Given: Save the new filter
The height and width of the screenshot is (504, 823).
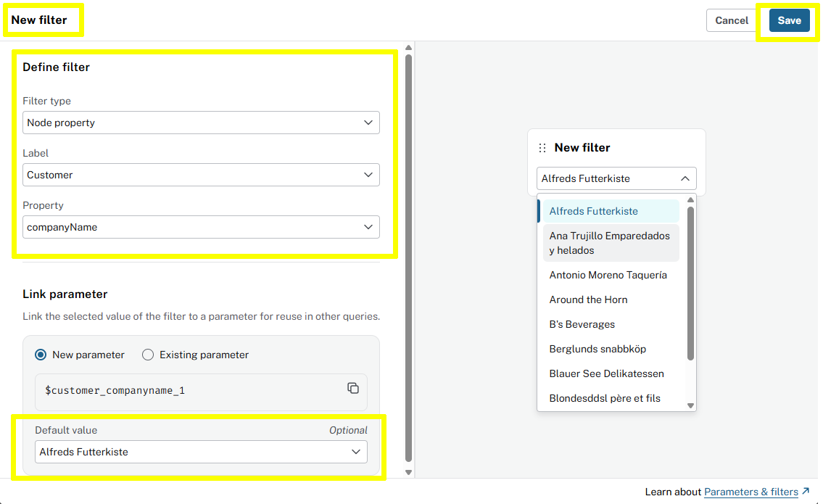Looking at the screenshot, I should [789, 20].
